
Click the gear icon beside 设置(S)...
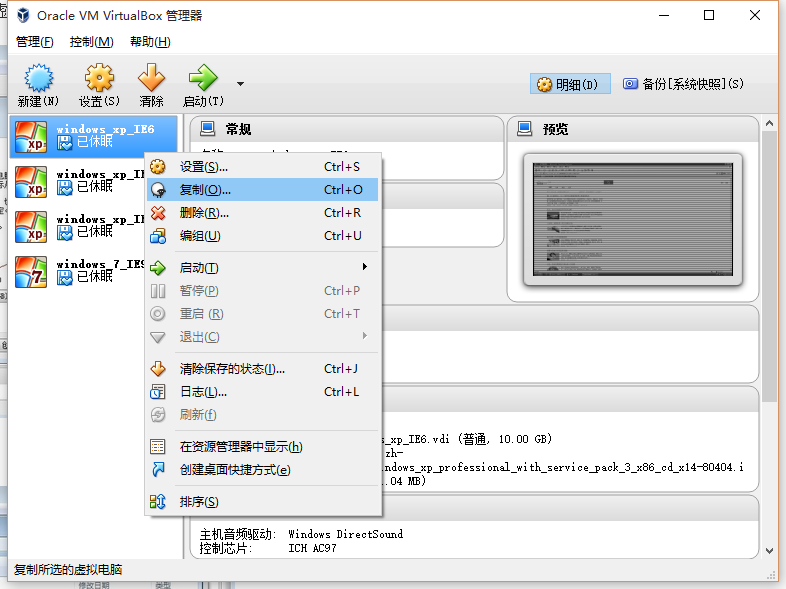[x=158, y=166]
